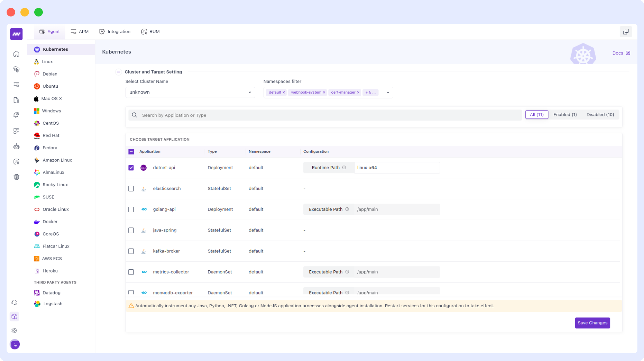Remove the webhook-system namespace tag
This screenshot has width=644, height=361.
point(324,92)
